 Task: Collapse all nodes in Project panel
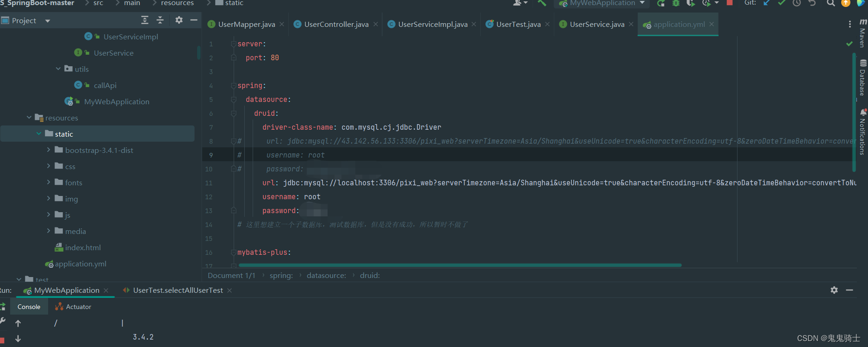(160, 20)
